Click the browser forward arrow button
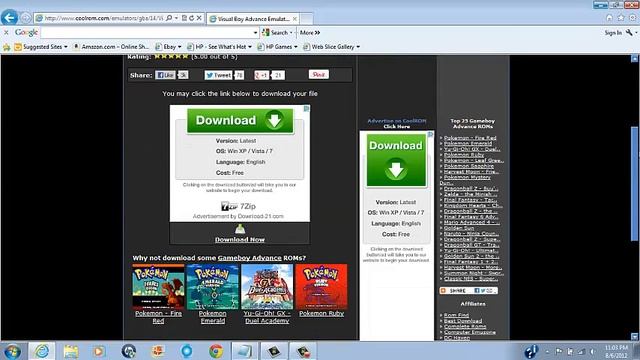 click(x=25, y=18)
